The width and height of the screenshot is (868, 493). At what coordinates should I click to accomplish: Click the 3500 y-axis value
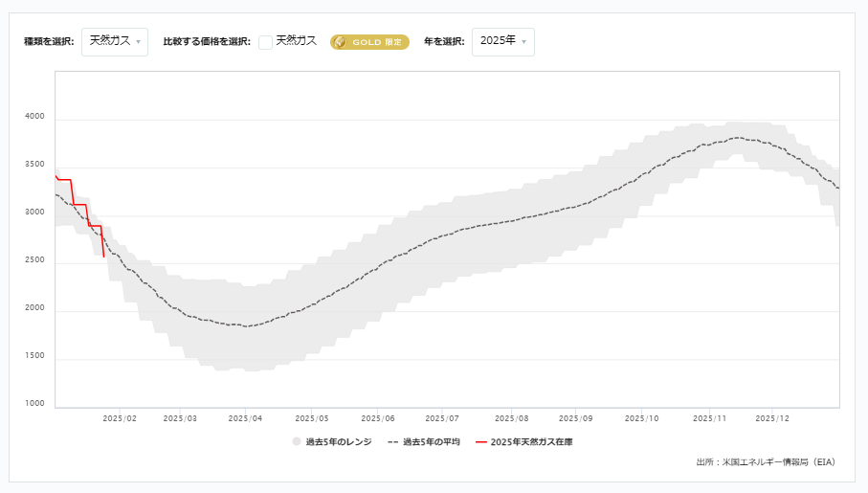(x=34, y=164)
